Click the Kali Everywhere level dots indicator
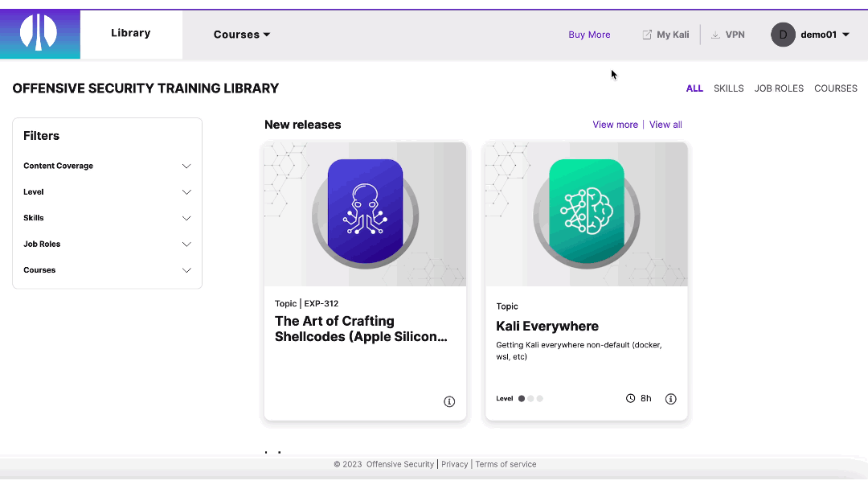Image resolution: width=868 pixels, height=489 pixels. 530,398
